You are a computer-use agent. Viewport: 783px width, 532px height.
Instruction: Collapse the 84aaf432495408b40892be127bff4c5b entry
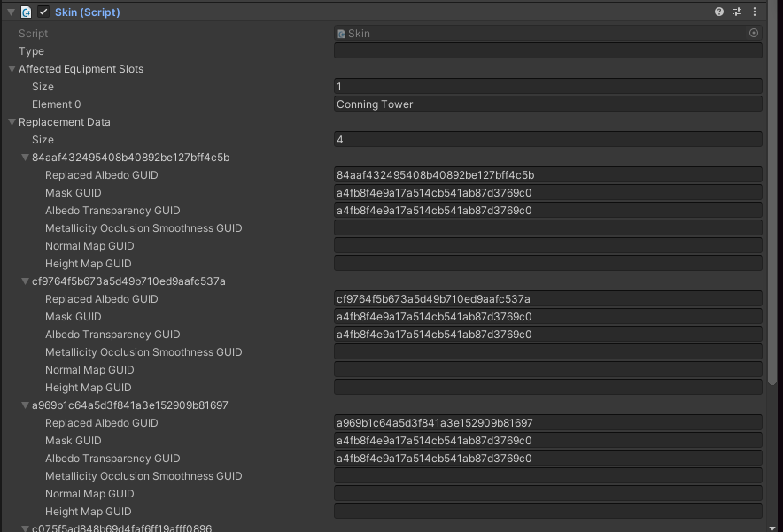25,158
